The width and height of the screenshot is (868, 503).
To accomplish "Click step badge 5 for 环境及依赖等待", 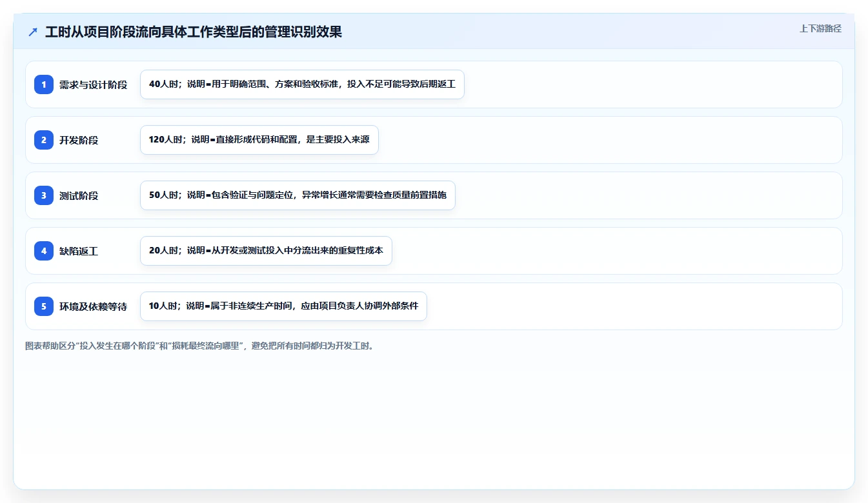I will click(44, 306).
